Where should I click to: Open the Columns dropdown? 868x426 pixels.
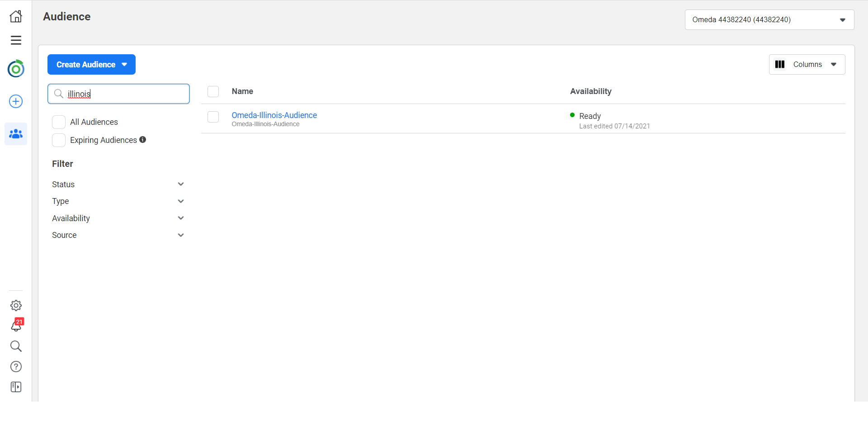807,65
